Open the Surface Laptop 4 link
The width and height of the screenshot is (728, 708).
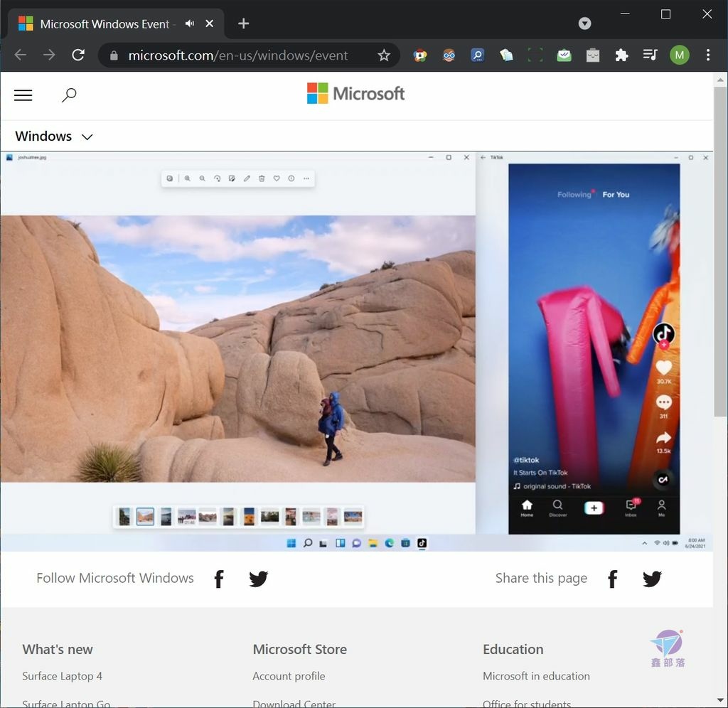[x=63, y=676]
